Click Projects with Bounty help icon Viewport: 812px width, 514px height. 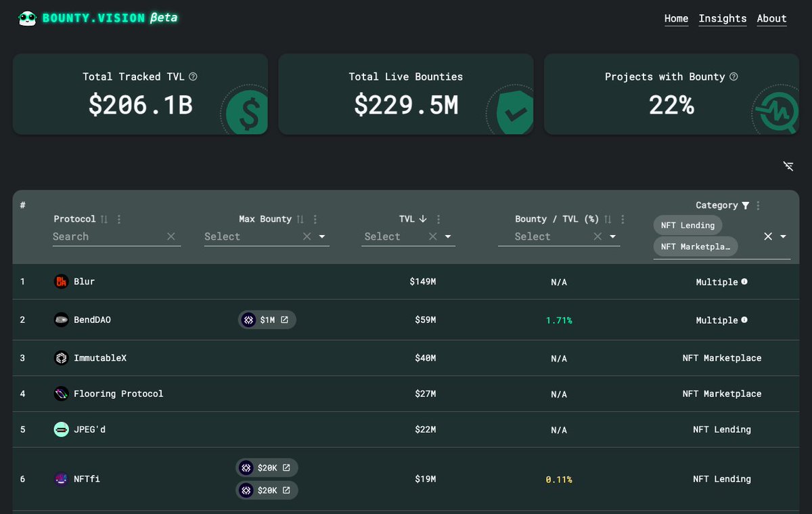[734, 77]
